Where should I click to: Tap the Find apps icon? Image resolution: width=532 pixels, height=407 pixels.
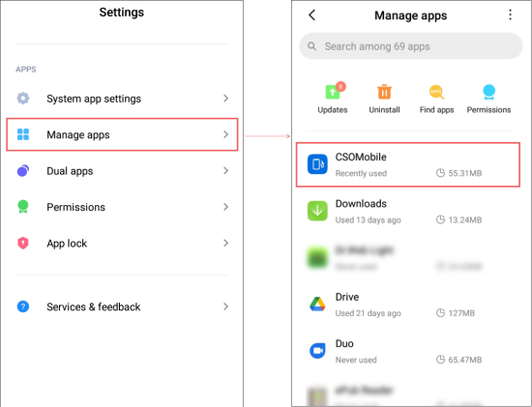click(436, 92)
